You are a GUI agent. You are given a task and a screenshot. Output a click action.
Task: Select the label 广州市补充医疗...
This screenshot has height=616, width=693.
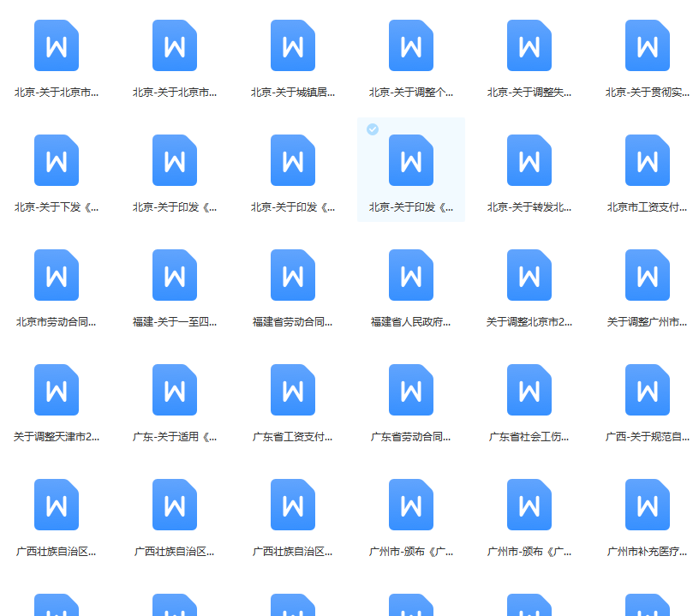[647, 552]
